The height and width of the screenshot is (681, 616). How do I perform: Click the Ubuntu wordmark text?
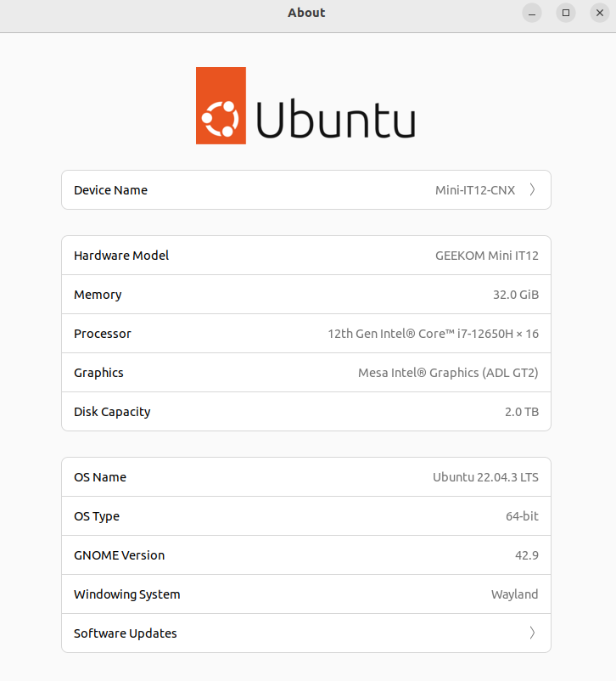[x=336, y=119]
